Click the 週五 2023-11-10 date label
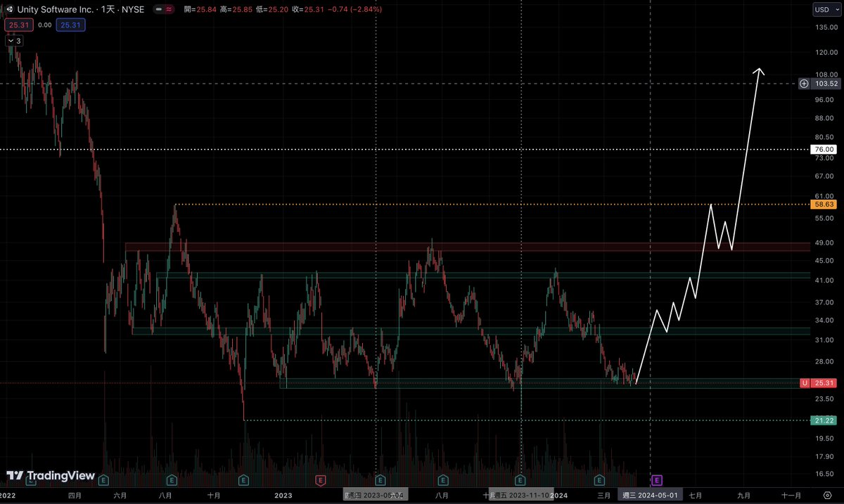 [x=523, y=496]
